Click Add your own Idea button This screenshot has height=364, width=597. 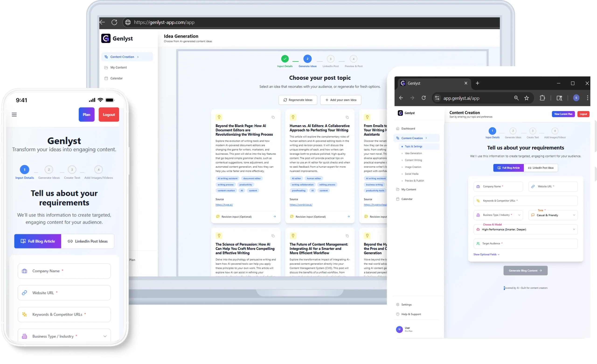(x=341, y=100)
